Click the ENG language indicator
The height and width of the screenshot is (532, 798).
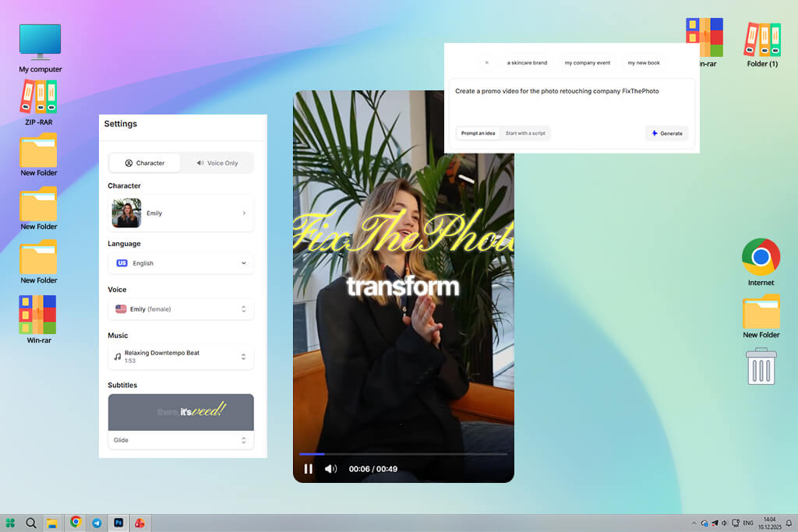click(748, 523)
